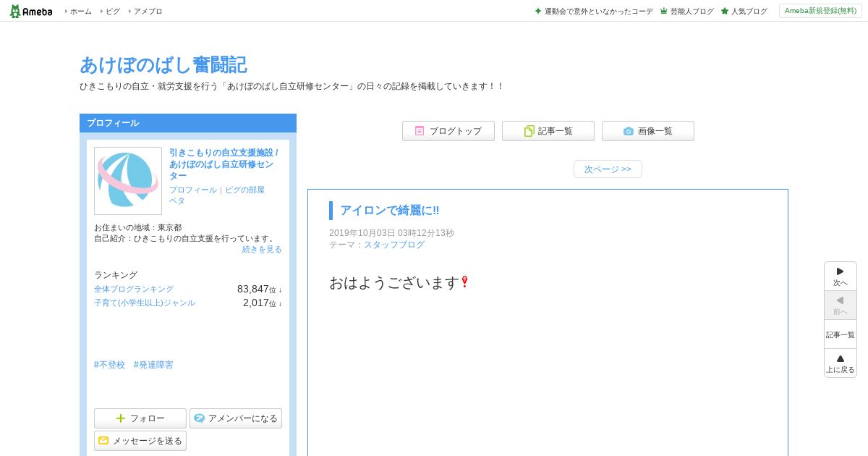Click the profile avatar image

pos(128,181)
